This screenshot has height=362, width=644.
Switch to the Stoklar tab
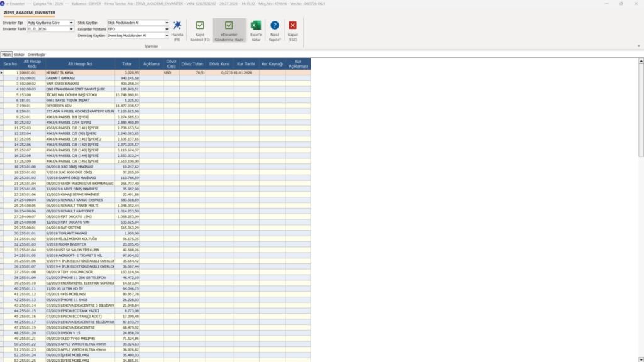[x=19, y=55]
